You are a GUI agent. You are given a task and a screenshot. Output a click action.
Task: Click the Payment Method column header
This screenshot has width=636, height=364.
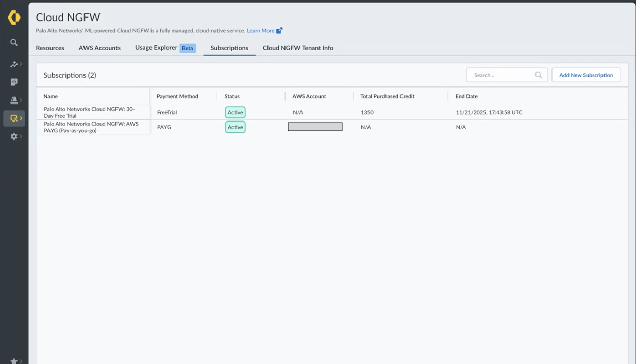point(177,96)
